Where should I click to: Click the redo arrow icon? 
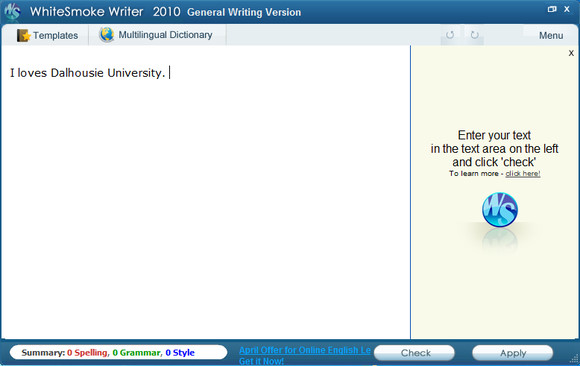[x=475, y=35]
